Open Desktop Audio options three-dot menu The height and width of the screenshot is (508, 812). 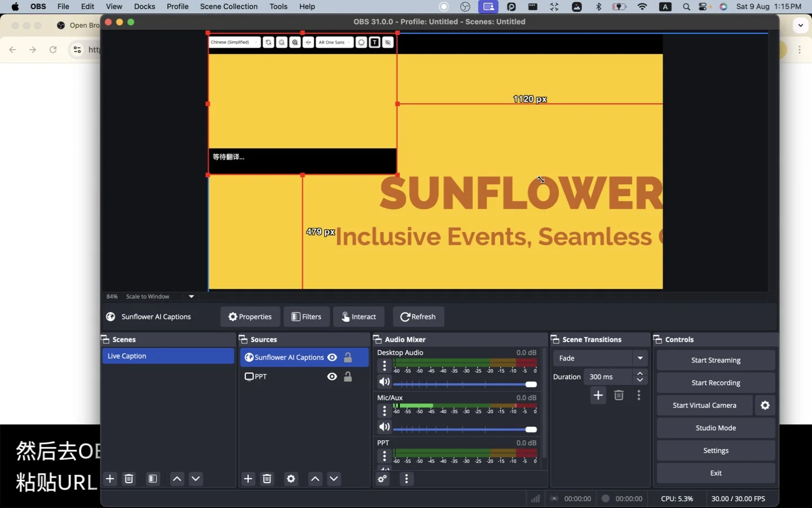coord(385,366)
